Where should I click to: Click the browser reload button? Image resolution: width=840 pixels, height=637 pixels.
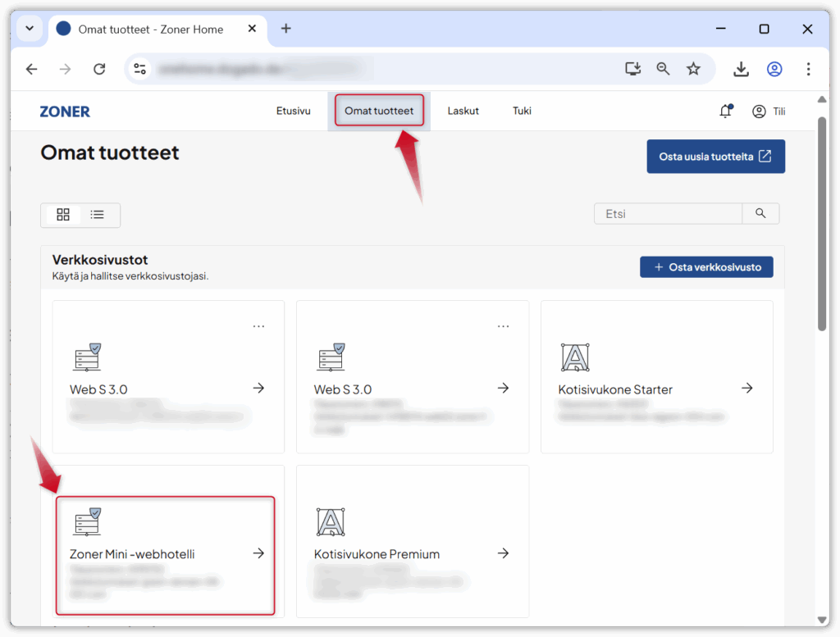pos(99,69)
